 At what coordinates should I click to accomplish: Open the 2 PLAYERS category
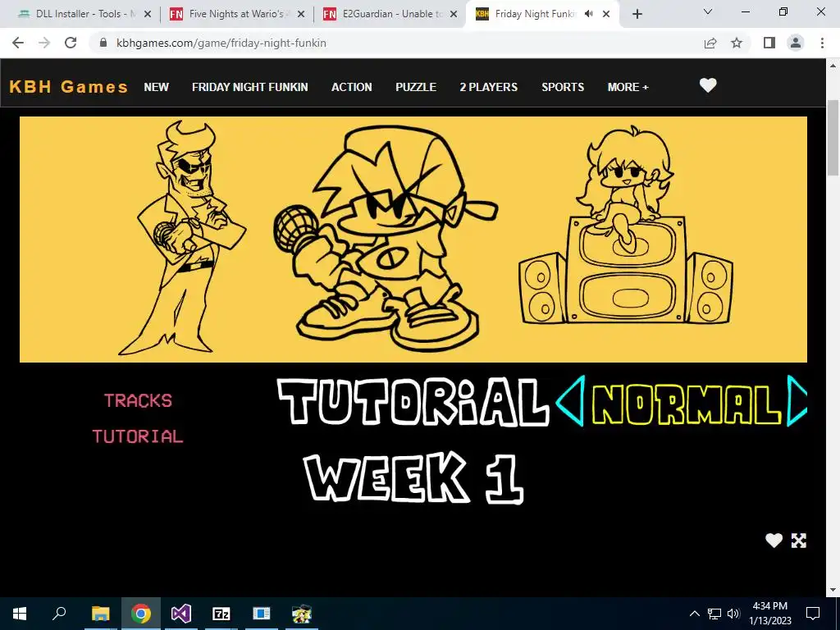coord(489,87)
